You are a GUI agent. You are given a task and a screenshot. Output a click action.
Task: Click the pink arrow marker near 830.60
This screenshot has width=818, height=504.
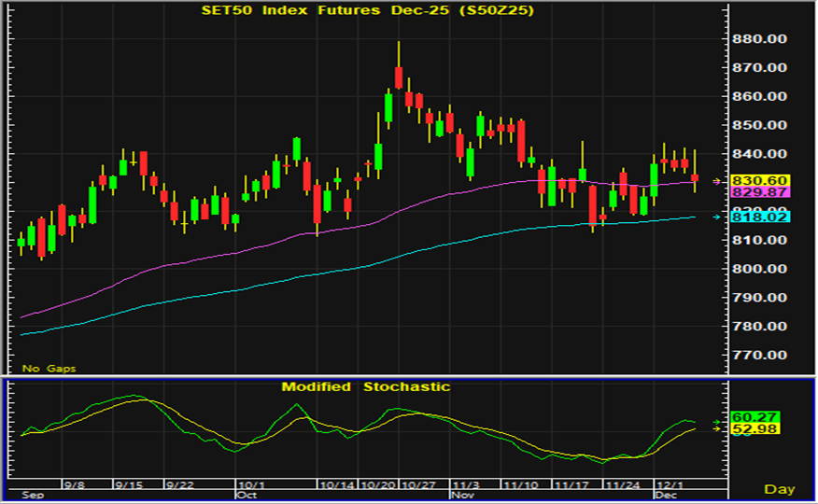point(717,181)
